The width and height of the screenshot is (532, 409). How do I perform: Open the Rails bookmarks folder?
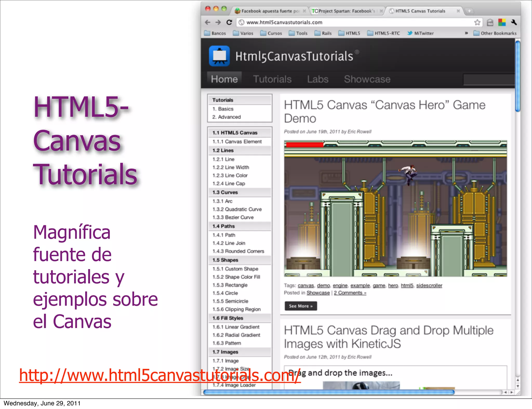click(323, 33)
